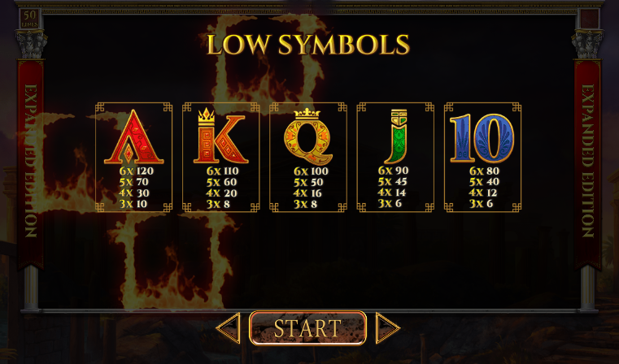Click the 10 symbol 3x 6 payout
Screen dimensions: 619x364
pyautogui.click(x=479, y=203)
